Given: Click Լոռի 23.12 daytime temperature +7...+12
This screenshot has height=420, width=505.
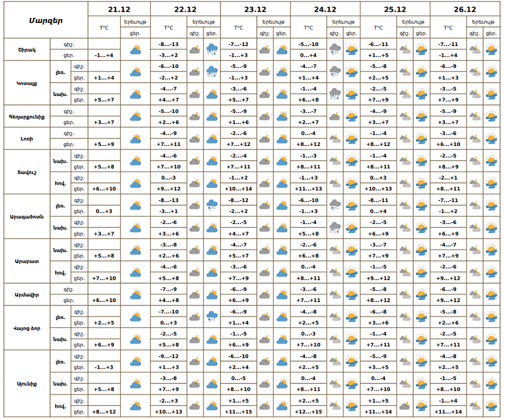Looking at the screenshot, I should coord(238,144).
